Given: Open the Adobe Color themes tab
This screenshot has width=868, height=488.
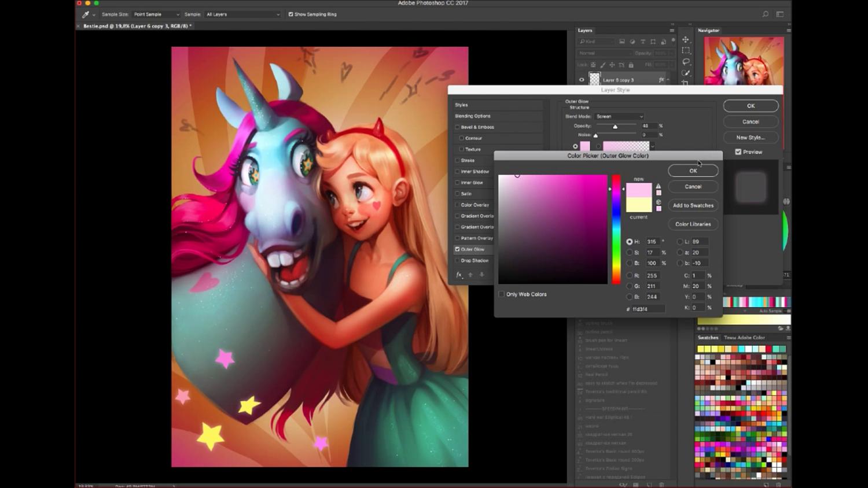Looking at the screenshot, I should (745, 338).
